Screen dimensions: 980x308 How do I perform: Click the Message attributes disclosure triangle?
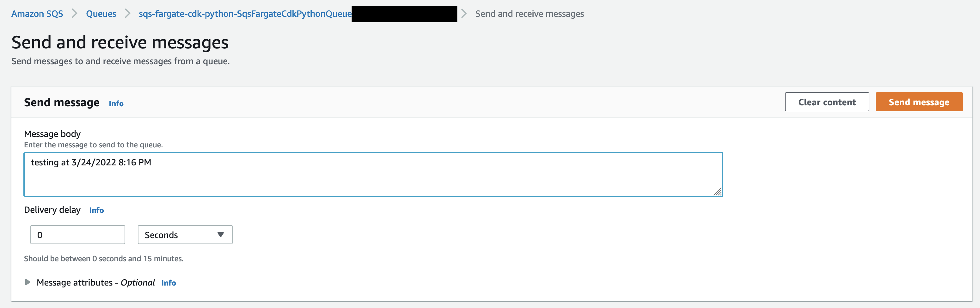point(28,282)
